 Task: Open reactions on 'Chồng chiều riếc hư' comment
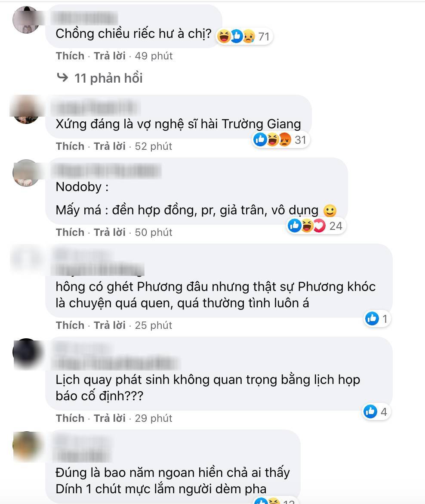(244, 36)
